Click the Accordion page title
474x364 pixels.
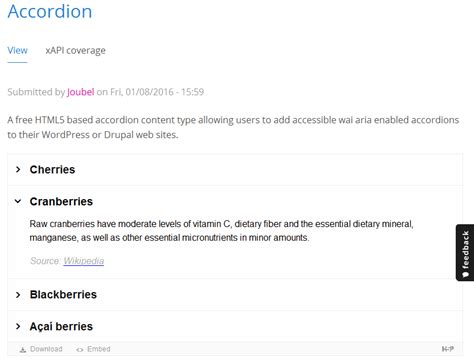click(50, 11)
